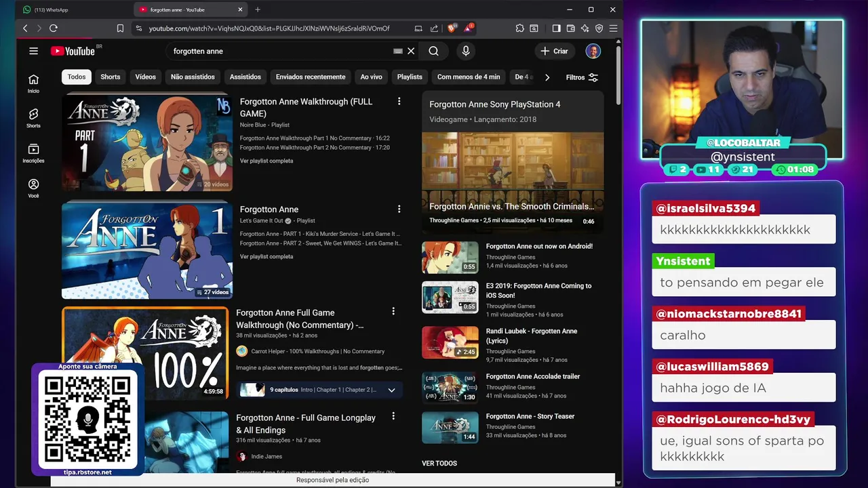This screenshot has height=488, width=868.
Task: Bookmark this page in the browser toolbar
Action: tap(120, 28)
